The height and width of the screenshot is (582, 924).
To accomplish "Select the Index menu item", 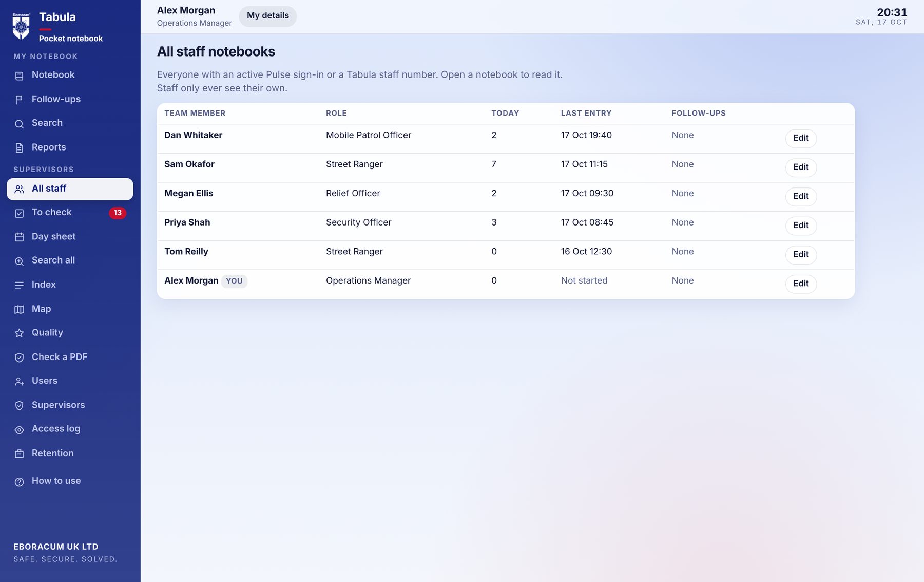I will coord(70,285).
